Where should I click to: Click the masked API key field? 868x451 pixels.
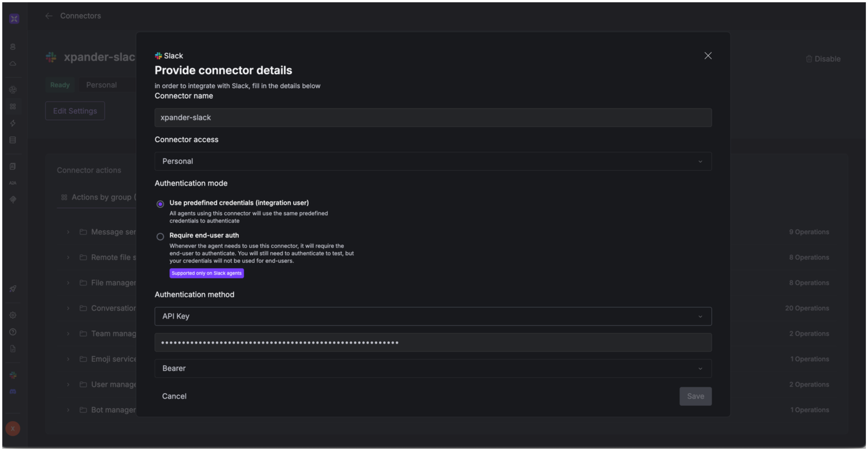[433, 342]
